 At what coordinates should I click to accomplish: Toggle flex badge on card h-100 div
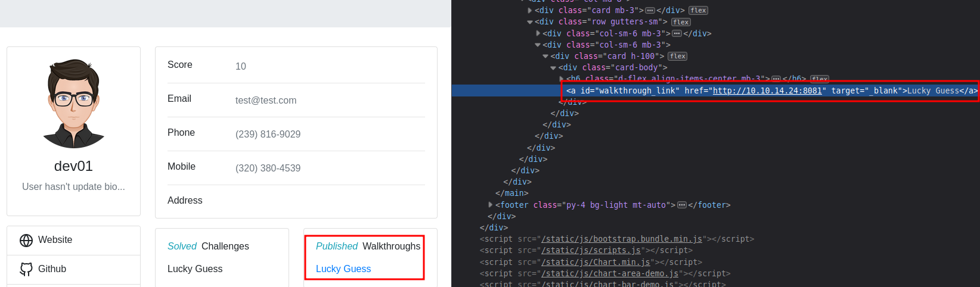pos(677,57)
